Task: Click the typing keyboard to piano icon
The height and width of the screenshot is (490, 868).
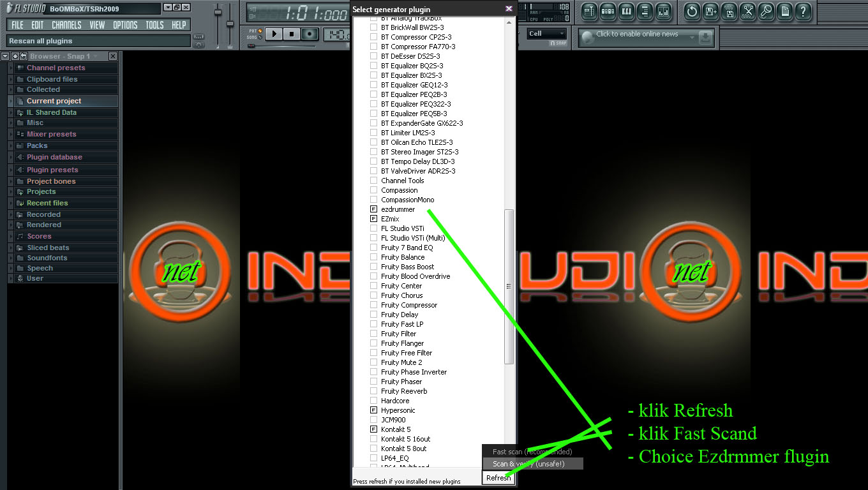Action: pyautogui.click(x=199, y=36)
